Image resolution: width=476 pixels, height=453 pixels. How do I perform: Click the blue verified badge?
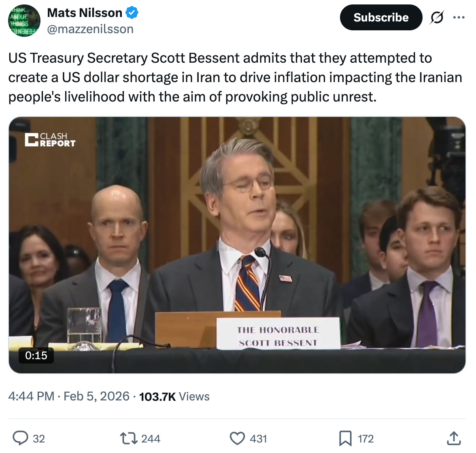[x=132, y=13]
